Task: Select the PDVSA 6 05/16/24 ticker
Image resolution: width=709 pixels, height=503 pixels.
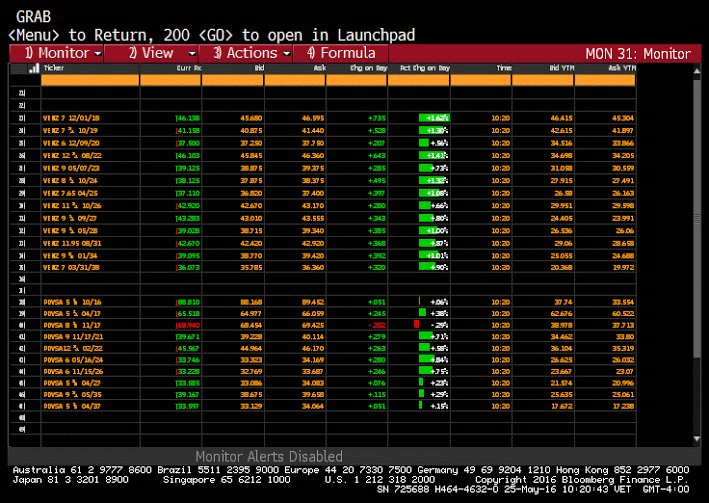Action: tap(73, 360)
